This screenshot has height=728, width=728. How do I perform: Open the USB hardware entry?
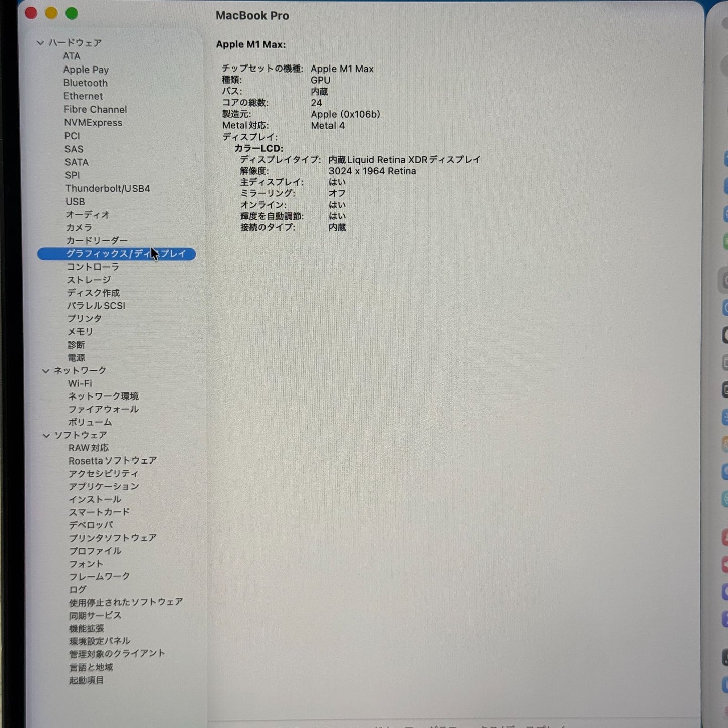(x=75, y=202)
